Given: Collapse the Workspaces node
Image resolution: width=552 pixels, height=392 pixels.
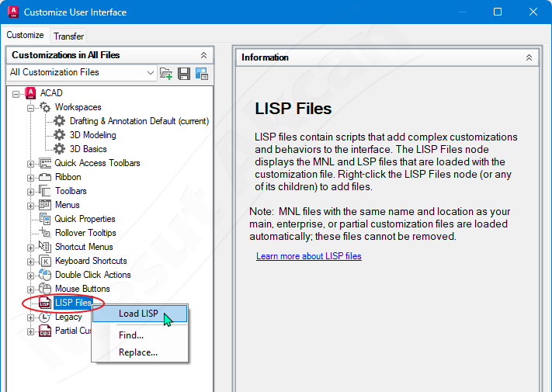Looking at the screenshot, I should pos(30,108).
